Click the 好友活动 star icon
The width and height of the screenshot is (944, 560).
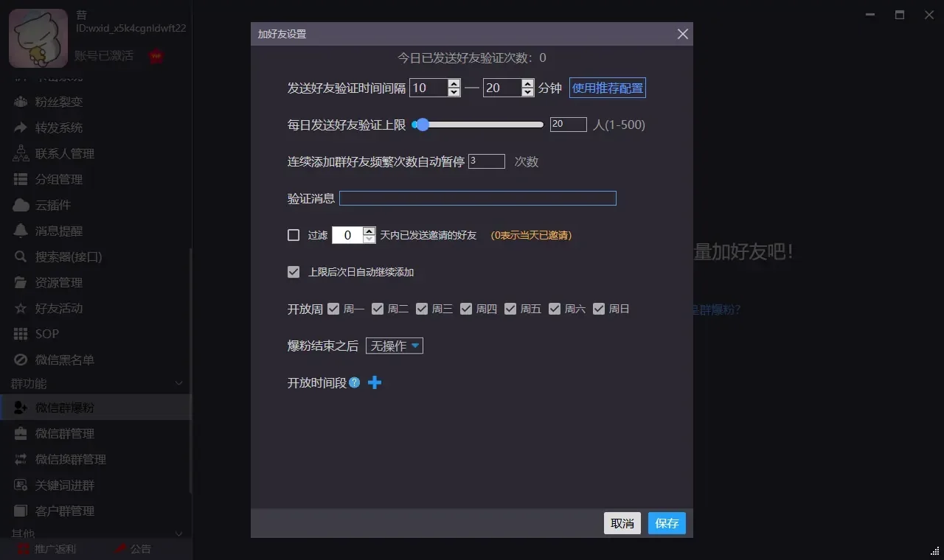pyautogui.click(x=21, y=309)
